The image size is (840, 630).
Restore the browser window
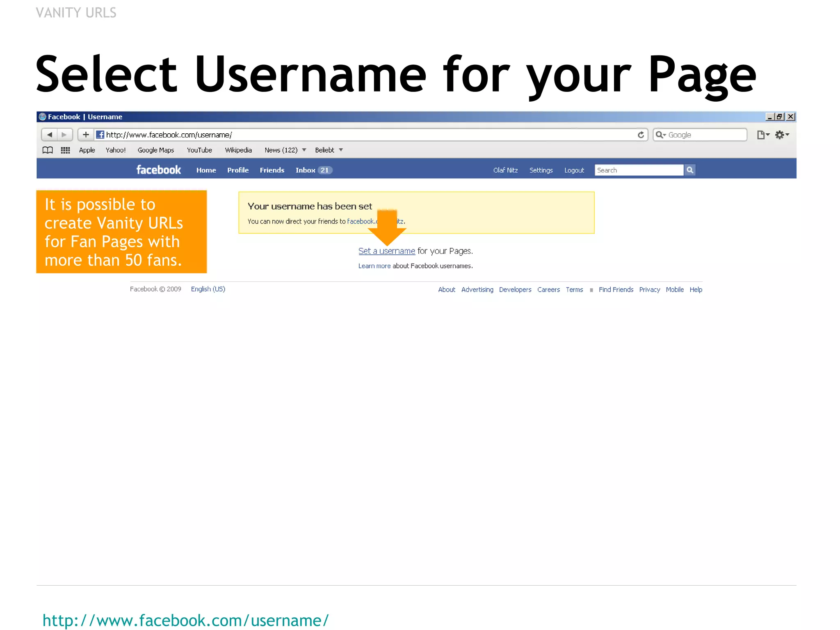[780, 117]
